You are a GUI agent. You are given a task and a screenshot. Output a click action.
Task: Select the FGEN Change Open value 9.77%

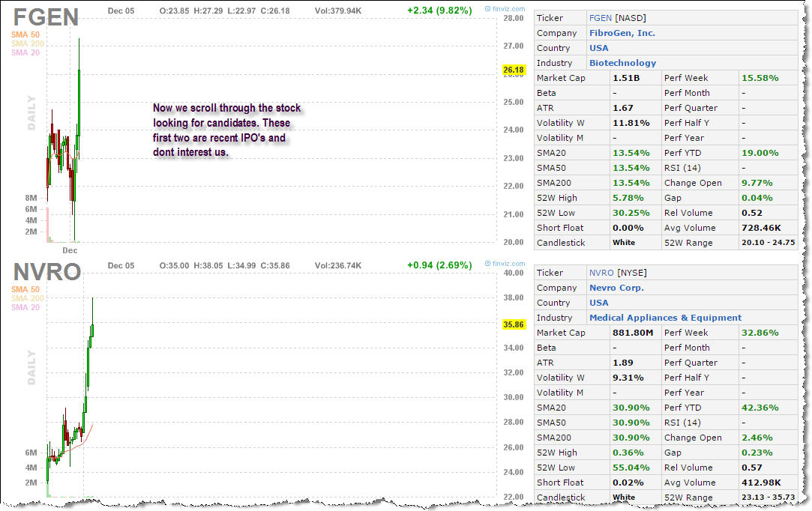757,184
